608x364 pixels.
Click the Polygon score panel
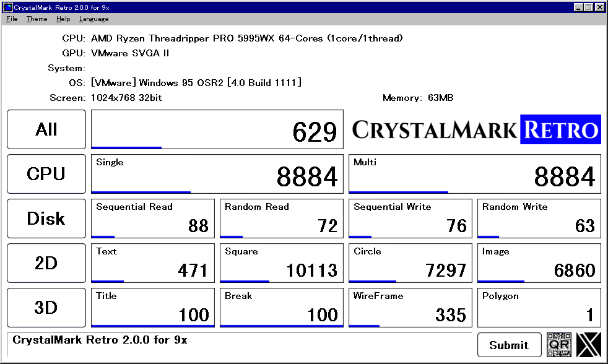pyautogui.click(x=539, y=308)
